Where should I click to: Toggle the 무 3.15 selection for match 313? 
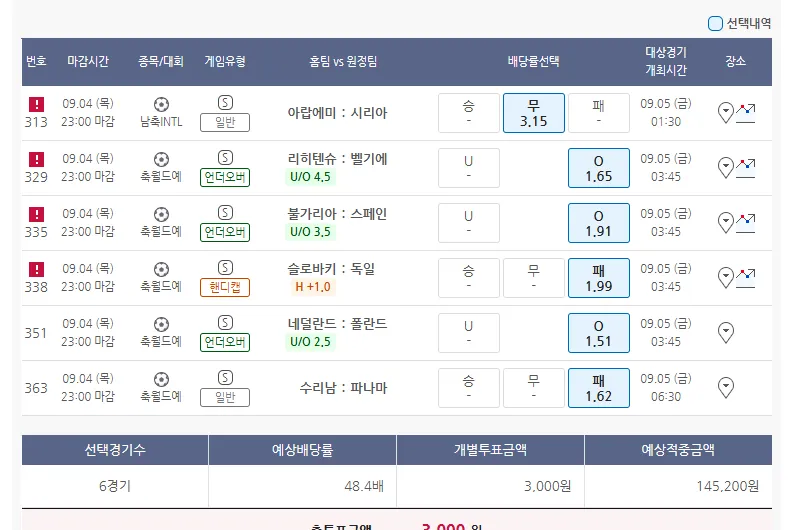point(533,113)
